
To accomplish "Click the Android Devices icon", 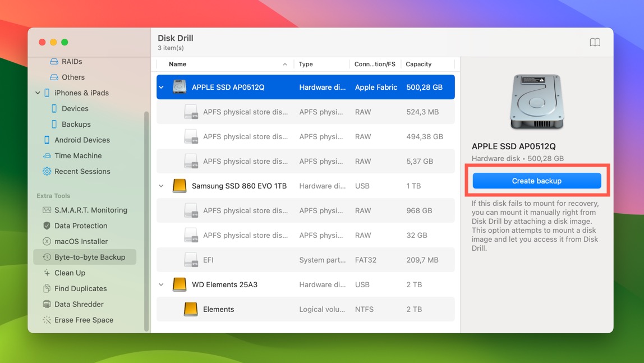I will [x=47, y=140].
